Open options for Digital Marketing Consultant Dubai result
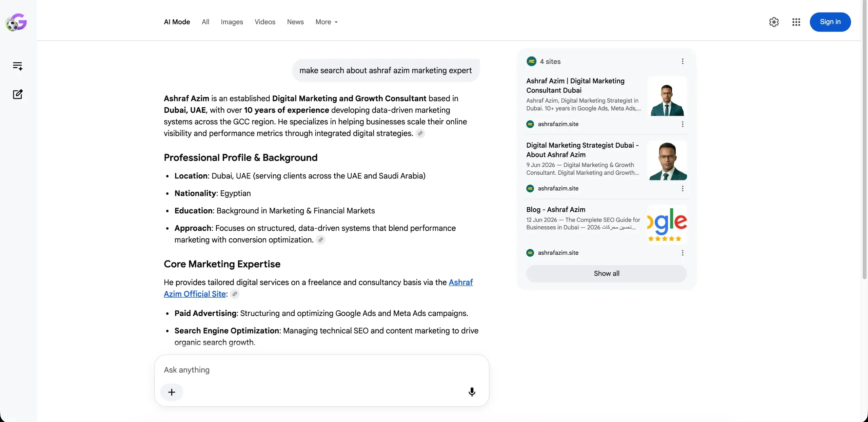The width and height of the screenshot is (868, 422). pos(683,124)
